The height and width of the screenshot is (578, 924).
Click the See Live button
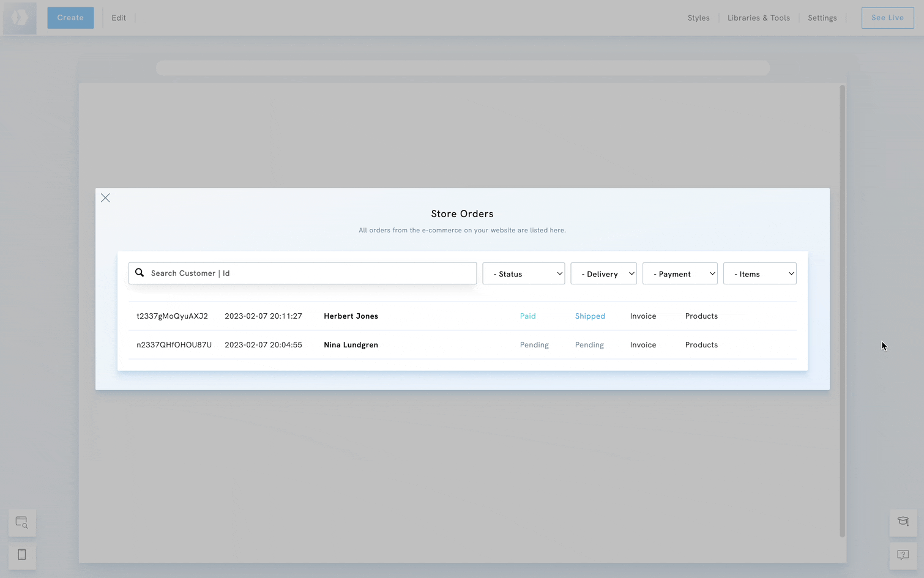(887, 18)
